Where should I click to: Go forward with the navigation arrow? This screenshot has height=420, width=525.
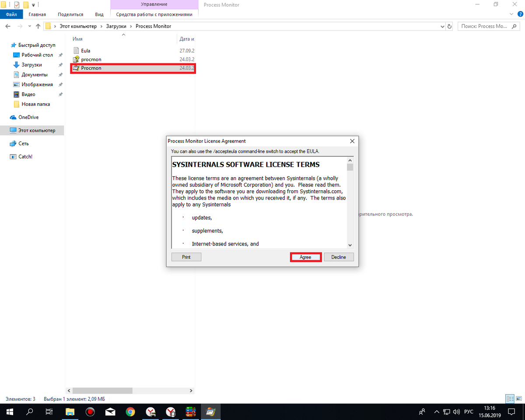click(x=20, y=26)
